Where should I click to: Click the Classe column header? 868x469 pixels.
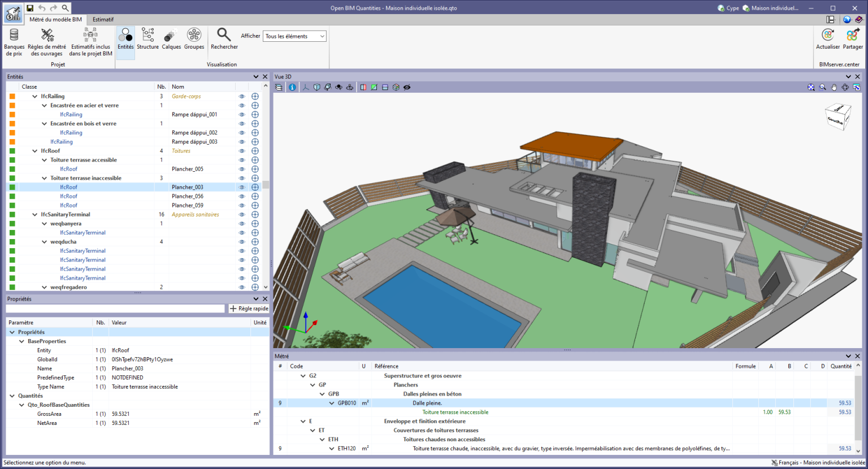pos(88,86)
